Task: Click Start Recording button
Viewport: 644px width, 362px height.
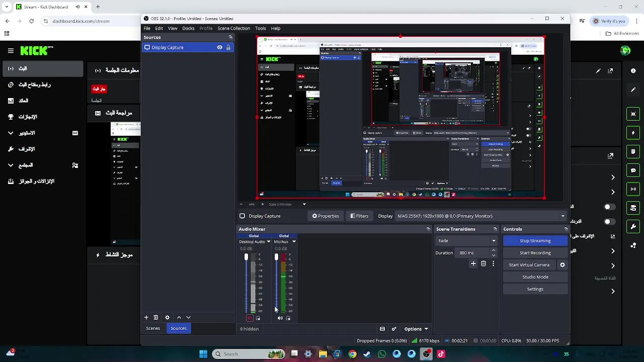Action: 535,253
